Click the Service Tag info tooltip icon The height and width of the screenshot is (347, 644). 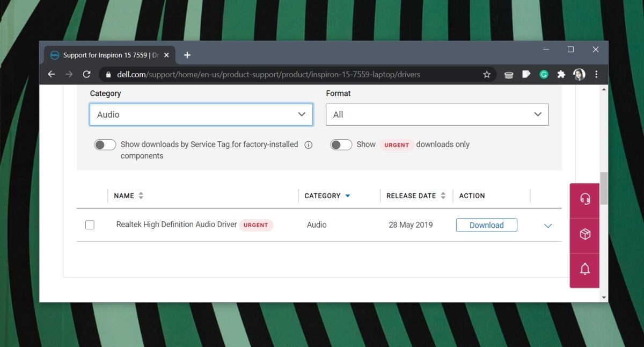(308, 144)
